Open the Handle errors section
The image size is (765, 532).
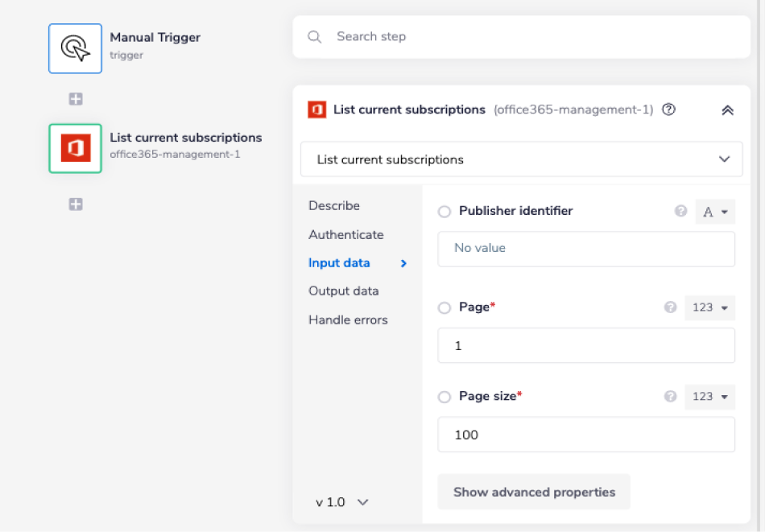tap(347, 320)
